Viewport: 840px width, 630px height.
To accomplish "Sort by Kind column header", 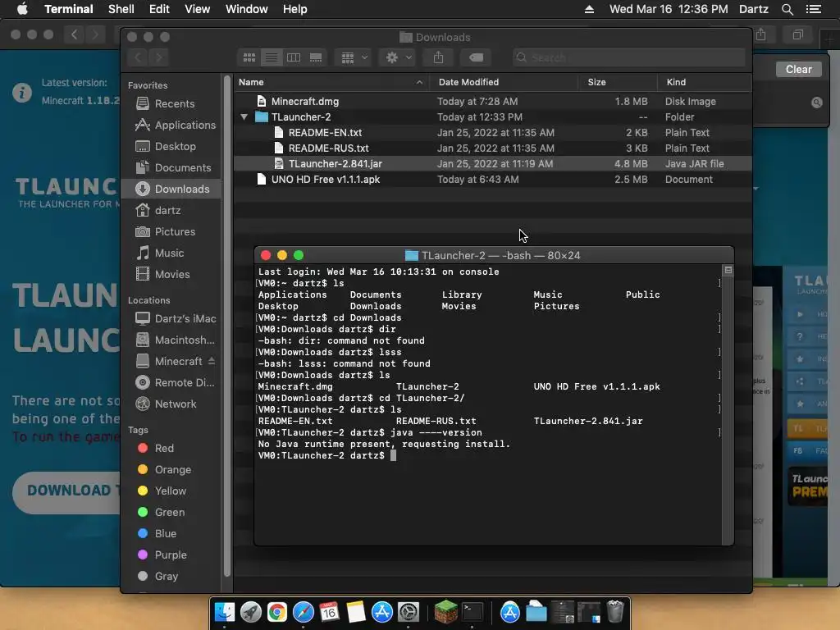I will (x=704, y=82).
